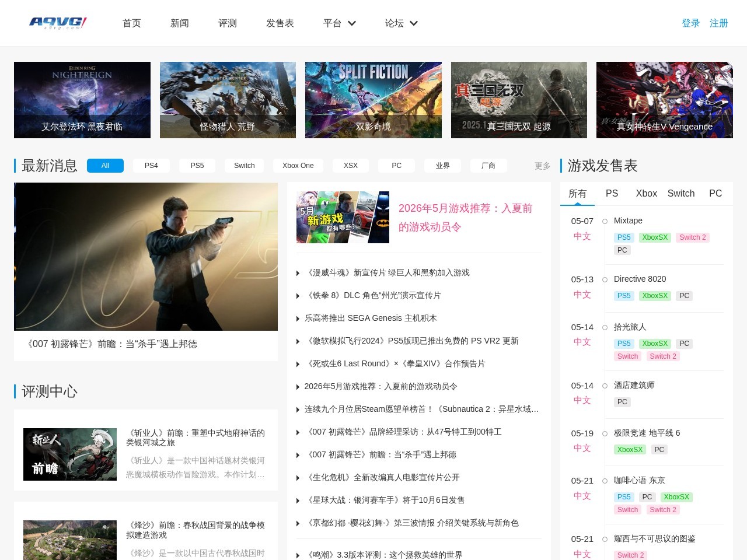Open 乐高将推出 SEGA Genesis news item
747x560 pixels.
click(x=371, y=318)
